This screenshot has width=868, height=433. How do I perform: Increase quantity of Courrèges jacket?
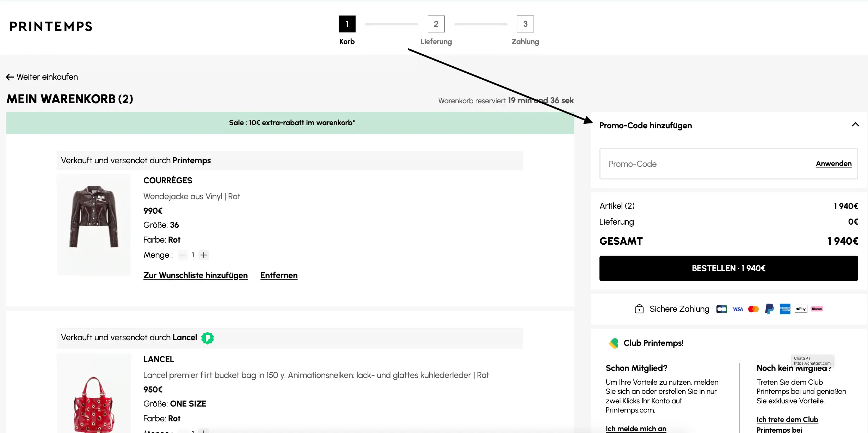204,255
